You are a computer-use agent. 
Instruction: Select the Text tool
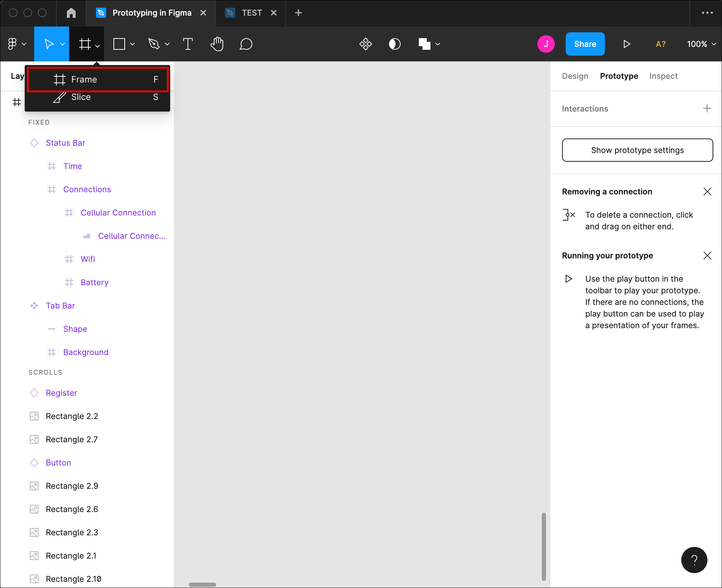[188, 44]
